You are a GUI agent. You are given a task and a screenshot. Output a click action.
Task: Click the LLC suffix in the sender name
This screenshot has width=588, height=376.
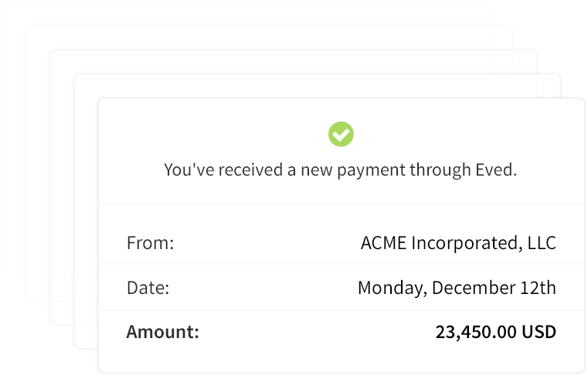(x=542, y=243)
